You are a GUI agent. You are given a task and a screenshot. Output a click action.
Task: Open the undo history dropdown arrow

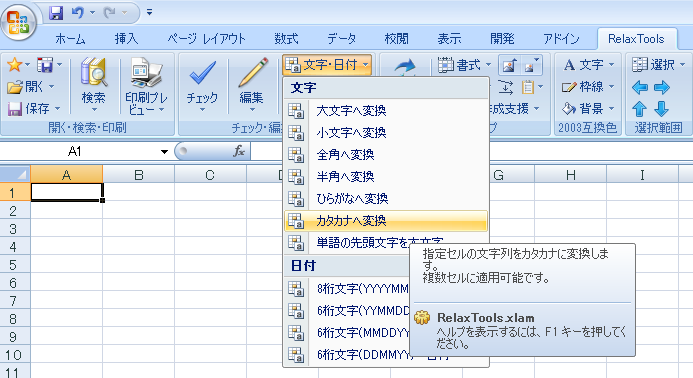(92, 13)
